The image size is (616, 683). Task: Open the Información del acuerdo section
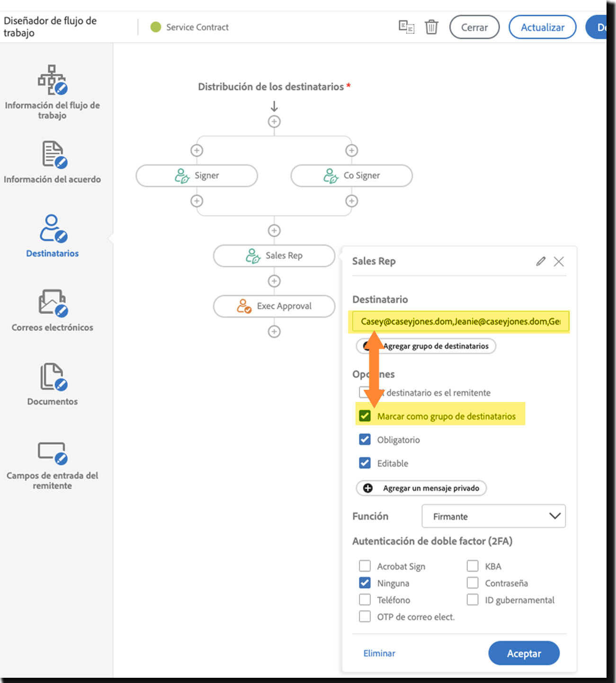coord(52,155)
